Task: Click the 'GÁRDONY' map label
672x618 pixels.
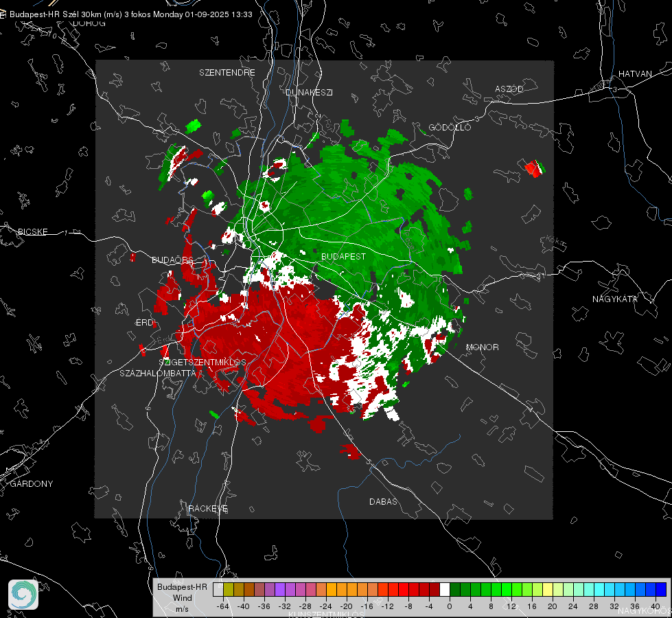Action: point(32,484)
